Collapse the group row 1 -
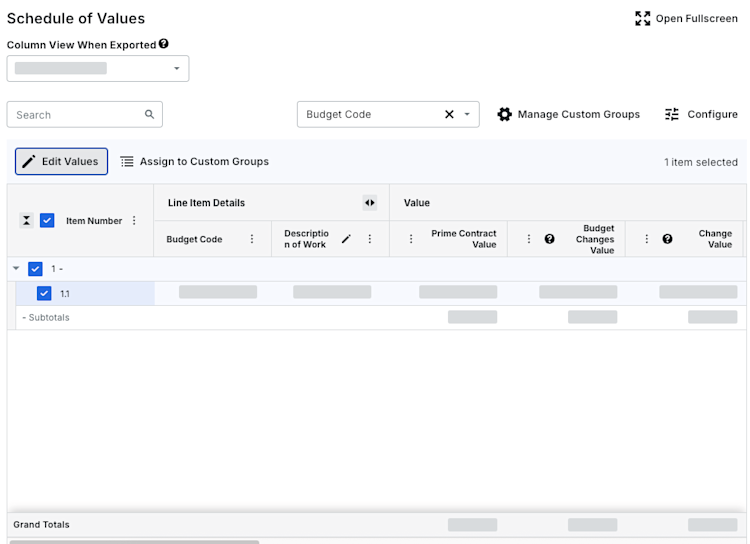 tap(16, 268)
